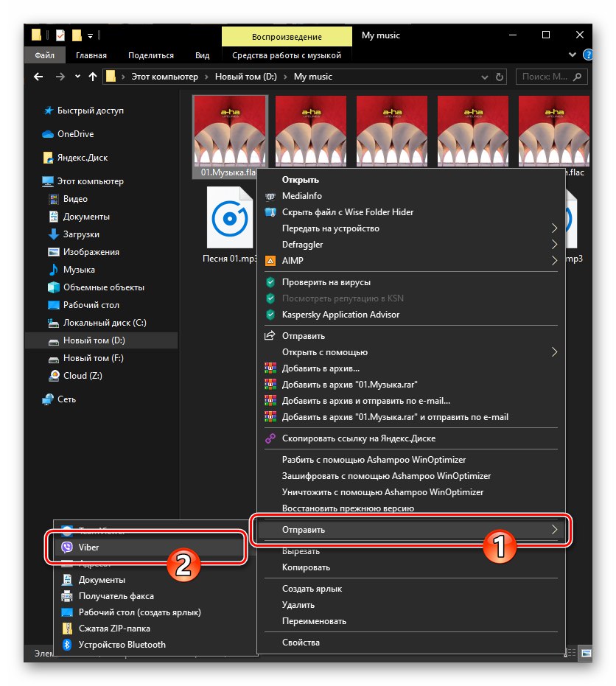Viewport: 616px width, 686px height.
Task: Click the refresh icon in address bar
Action: [x=500, y=77]
